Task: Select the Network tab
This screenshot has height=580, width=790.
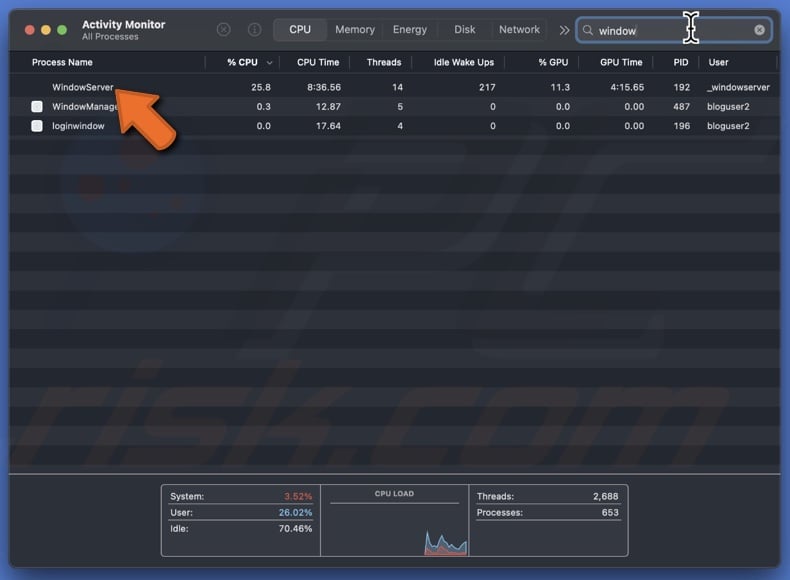Action: (x=519, y=30)
